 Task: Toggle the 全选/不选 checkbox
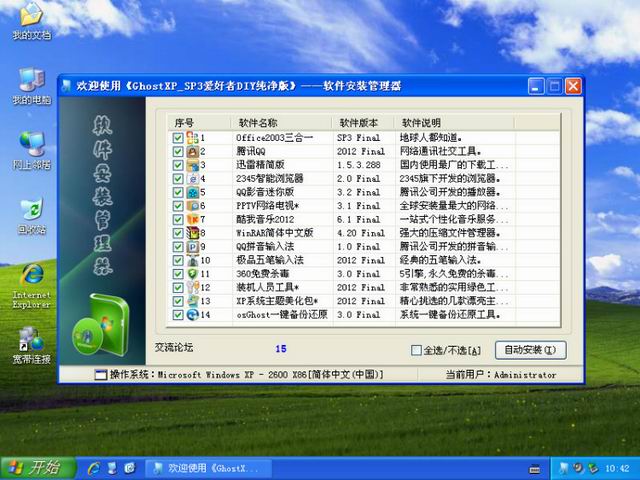(x=416, y=350)
